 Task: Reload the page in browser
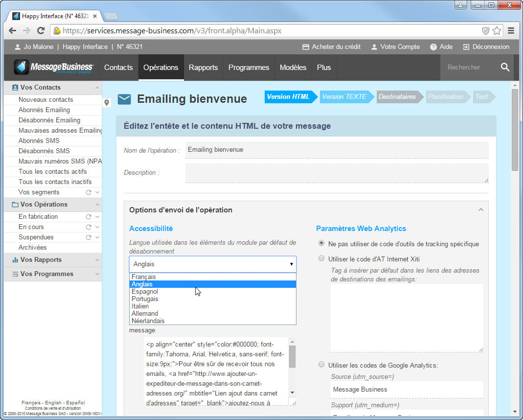point(41,31)
